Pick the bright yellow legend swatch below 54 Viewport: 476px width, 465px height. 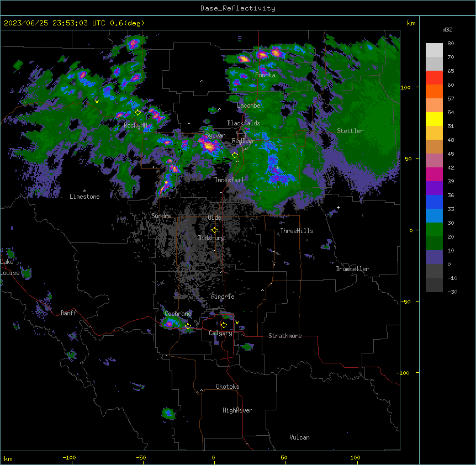click(x=434, y=119)
